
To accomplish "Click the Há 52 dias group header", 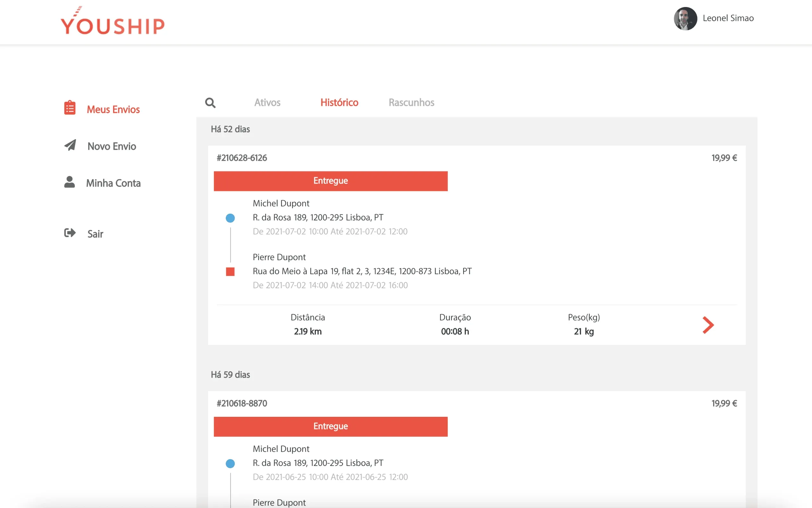I will [x=231, y=129].
